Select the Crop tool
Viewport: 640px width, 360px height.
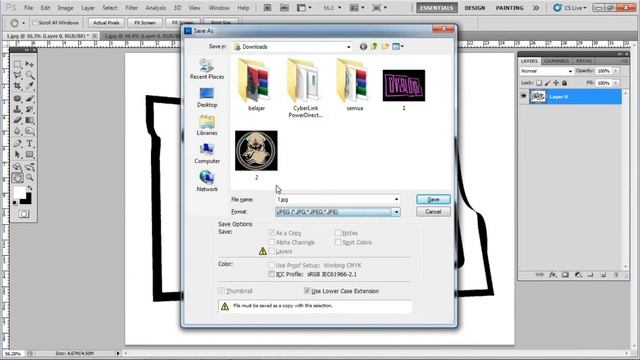coord(18,86)
